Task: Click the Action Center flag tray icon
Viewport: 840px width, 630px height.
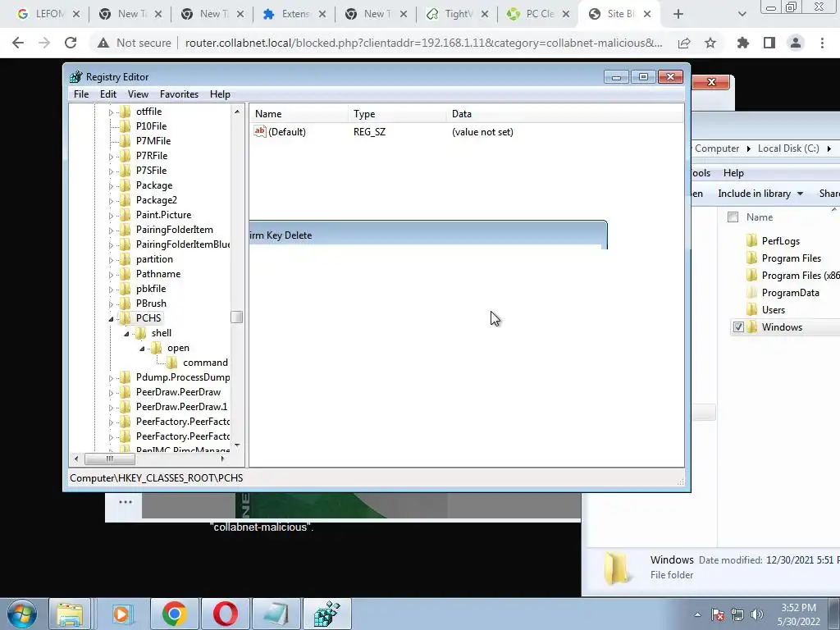Action: tap(718, 614)
